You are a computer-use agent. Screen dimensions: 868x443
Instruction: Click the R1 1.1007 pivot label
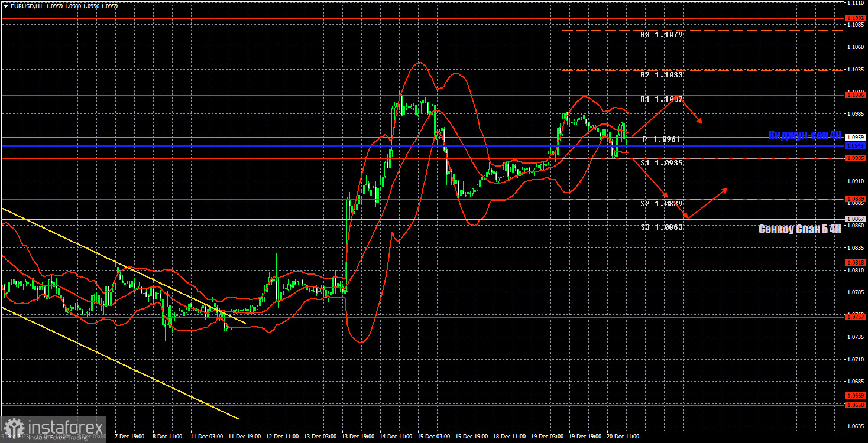[661, 99]
